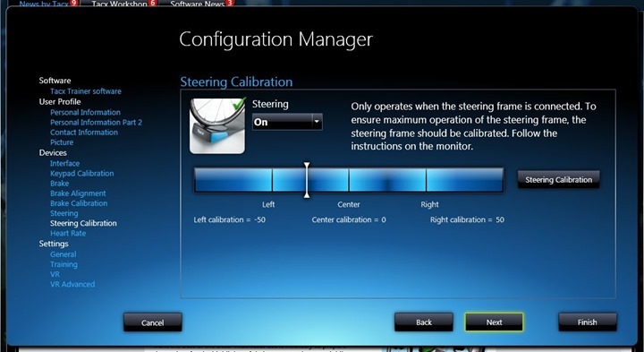Select VR settings entry

(55, 274)
